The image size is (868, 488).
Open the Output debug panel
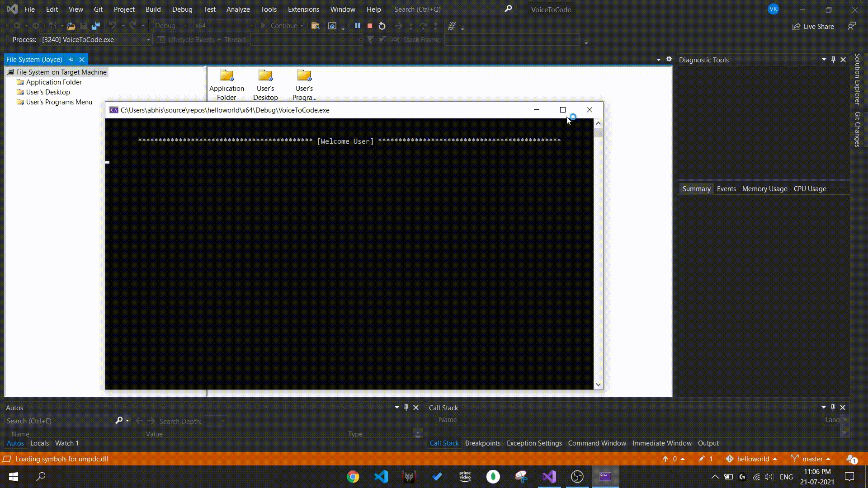[708, 443]
